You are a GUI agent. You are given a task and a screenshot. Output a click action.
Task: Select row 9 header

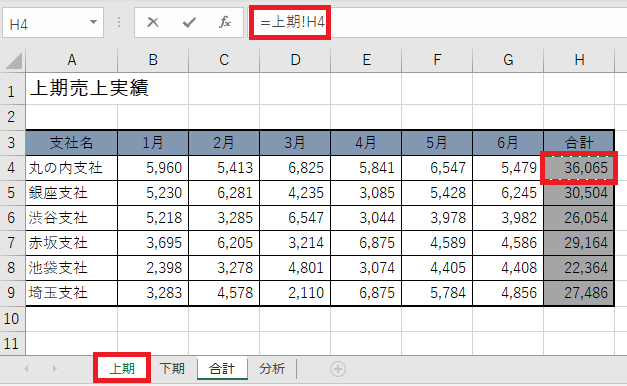(x=12, y=293)
